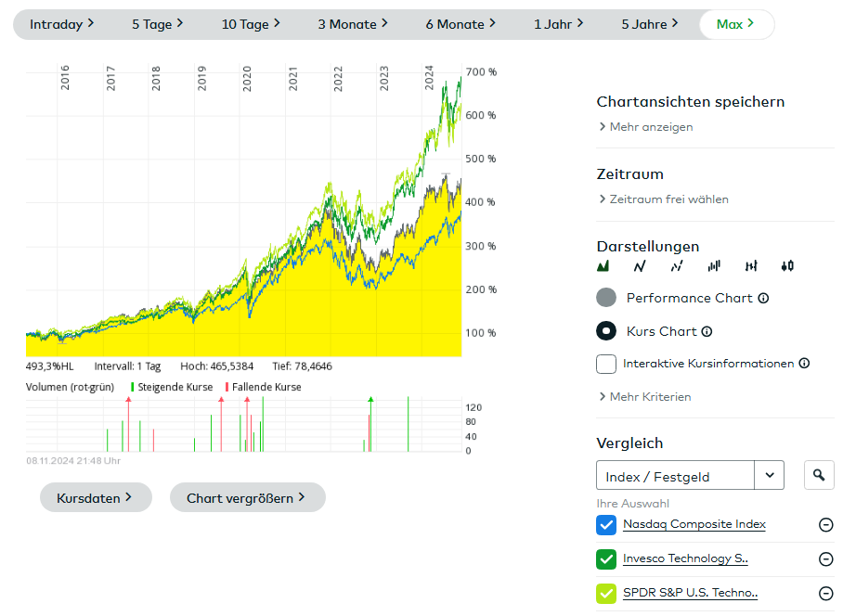Remove Nasdaq Composite Index via its minus icon

[825, 525]
